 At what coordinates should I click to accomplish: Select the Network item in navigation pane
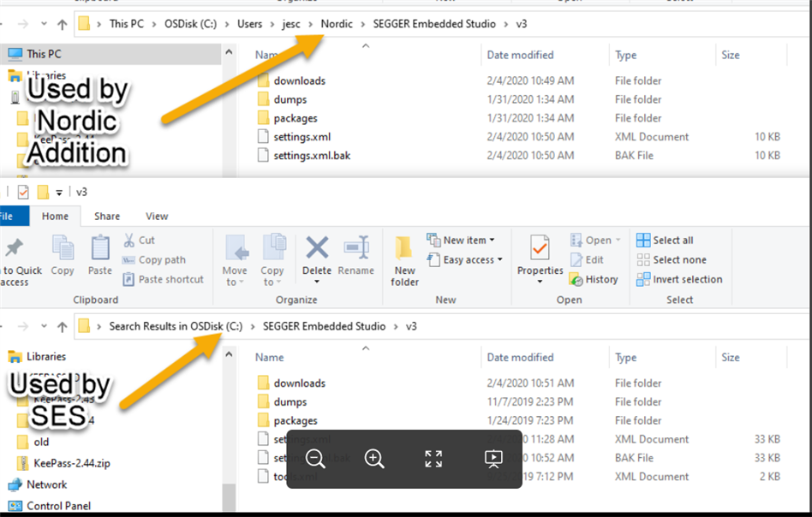pyautogui.click(x=46, y=484)
